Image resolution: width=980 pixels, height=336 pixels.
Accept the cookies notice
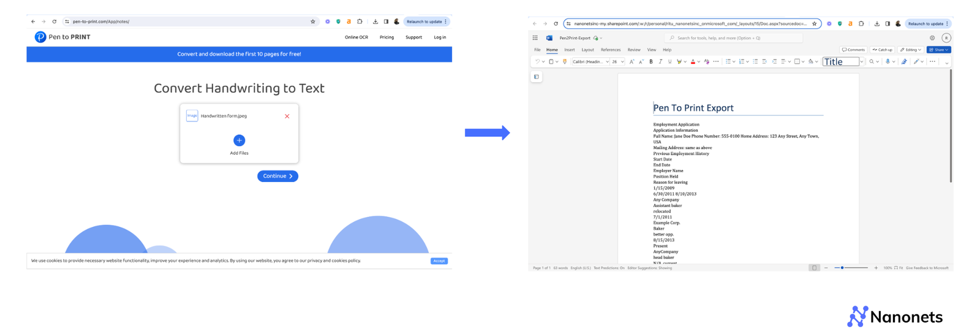tap(439, 261)
